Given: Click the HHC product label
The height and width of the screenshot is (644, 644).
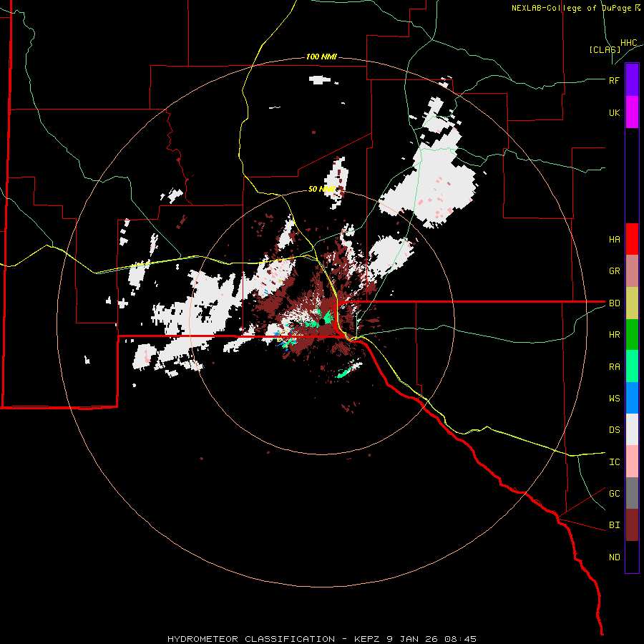Looking at the screenshot, I should click(x=628, y=43).
